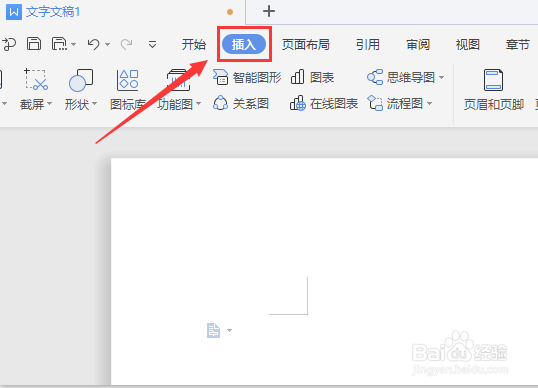Image resolution: width=538 pixels, height=388 pixels.
Task: Click the 形状 shapes icon
Action: (81, 80)
